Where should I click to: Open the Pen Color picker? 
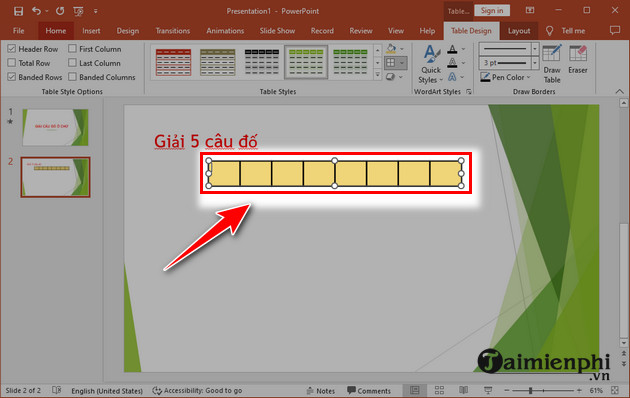(x=505, y=77)
